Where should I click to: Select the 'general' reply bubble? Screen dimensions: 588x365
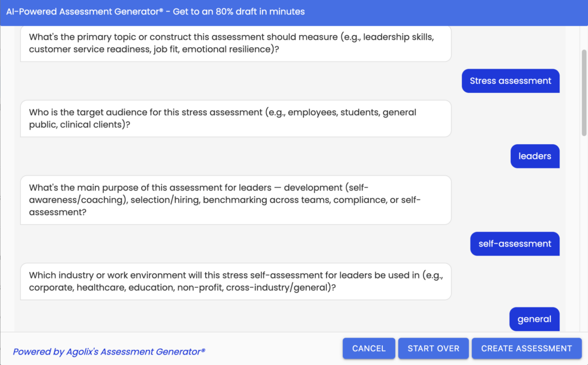534,319
